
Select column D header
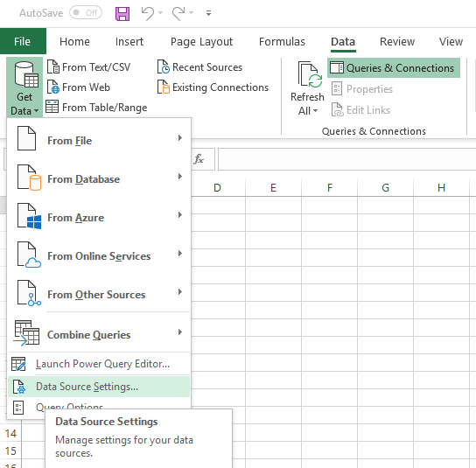[x=217, y=188]
